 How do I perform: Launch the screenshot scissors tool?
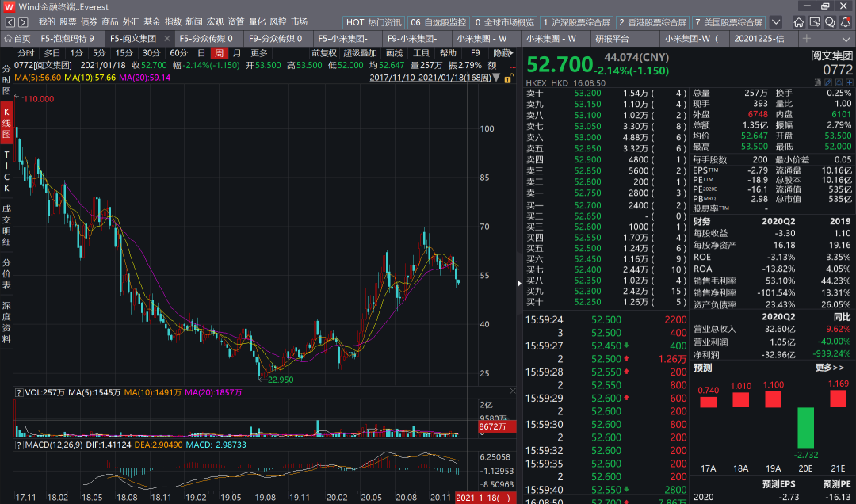pos(815,22)
